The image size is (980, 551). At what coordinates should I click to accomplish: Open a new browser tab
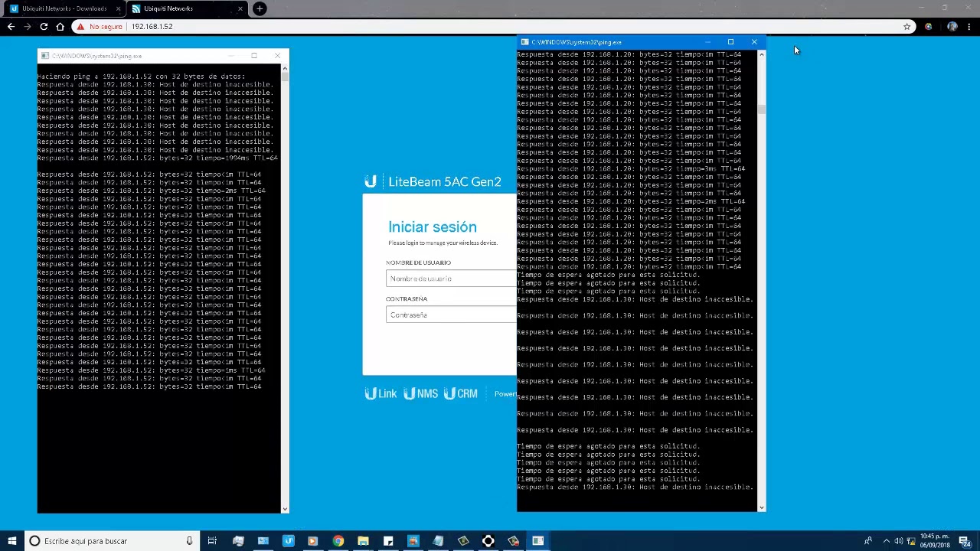260,8
